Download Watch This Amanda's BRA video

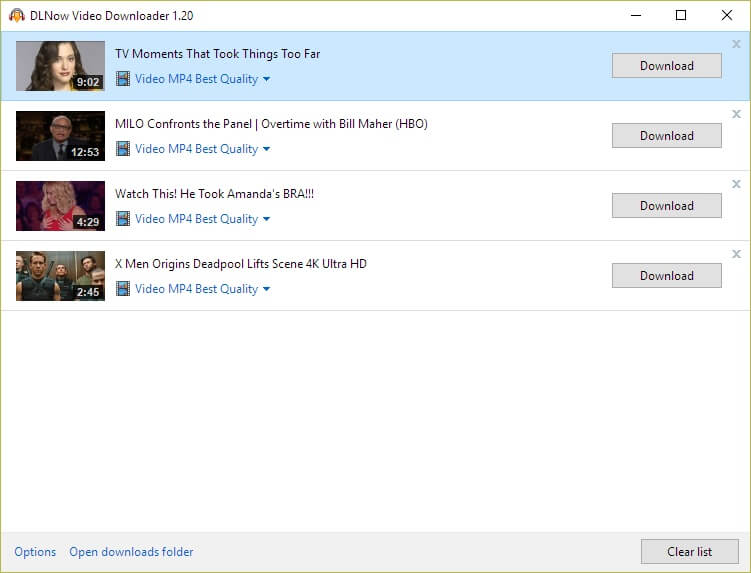pyautogui.click(x=667, y=206)
